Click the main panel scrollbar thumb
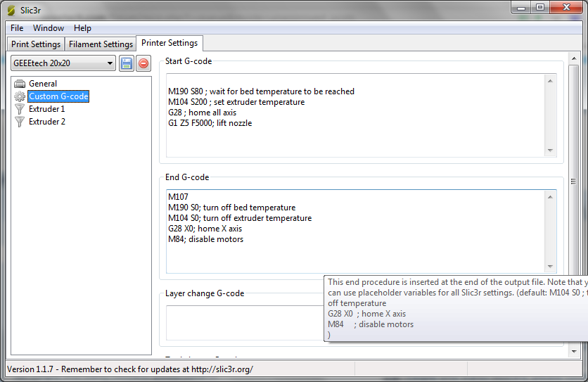 click(574, 171)
